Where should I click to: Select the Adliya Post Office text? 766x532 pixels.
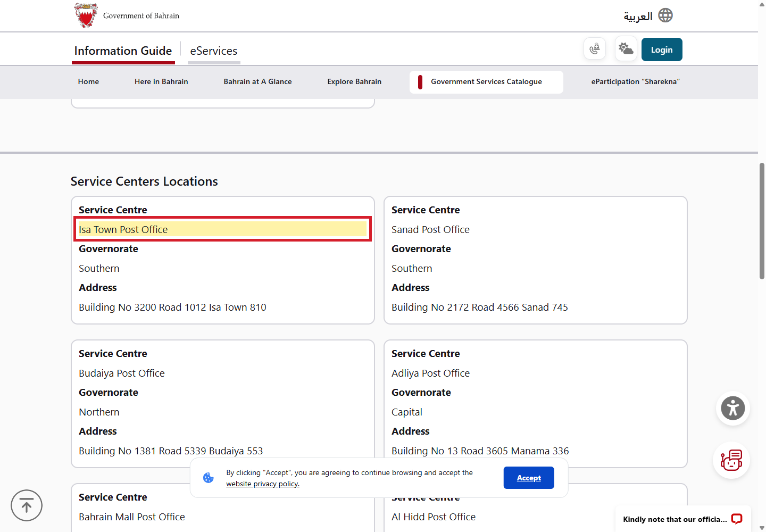(x=430, y=373)
